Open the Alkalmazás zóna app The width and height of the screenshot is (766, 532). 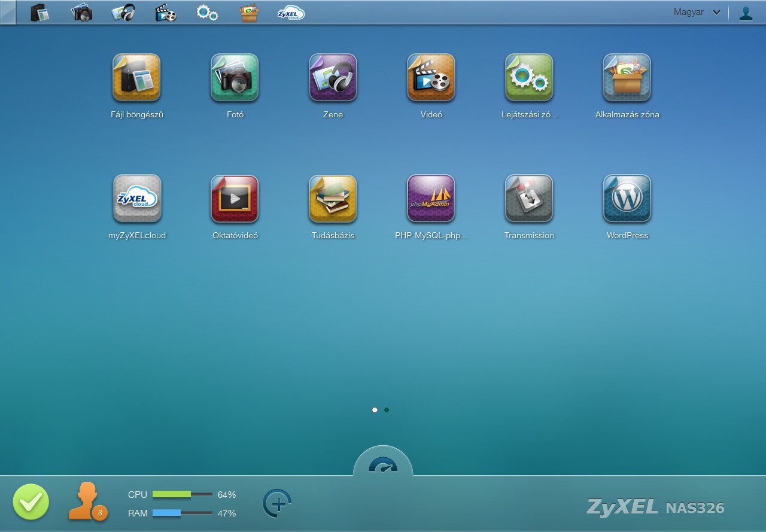tap(627, 78)
